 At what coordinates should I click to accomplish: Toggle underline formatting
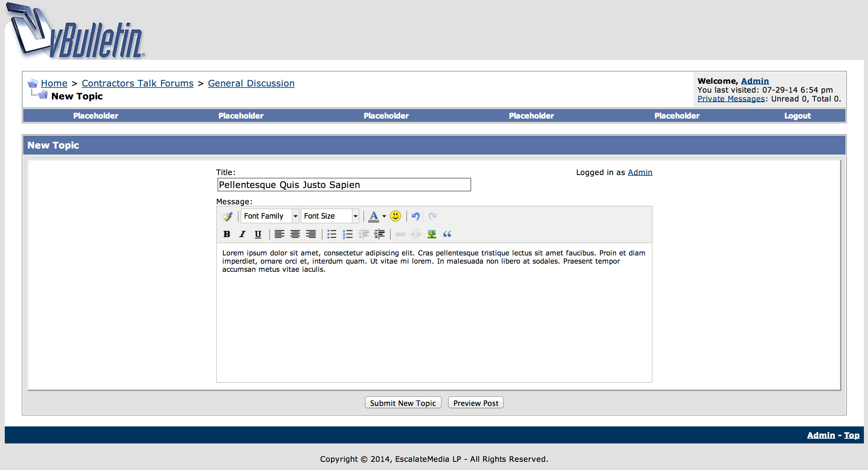click(x=258, y=234)
